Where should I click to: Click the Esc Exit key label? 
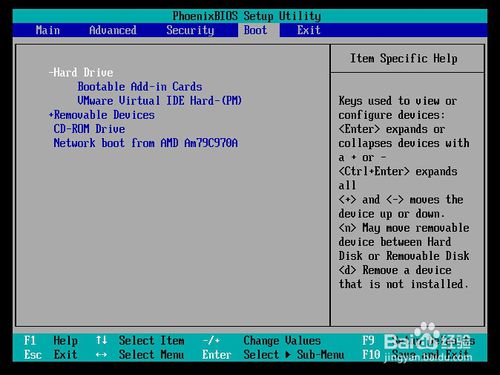click(51, 354)
